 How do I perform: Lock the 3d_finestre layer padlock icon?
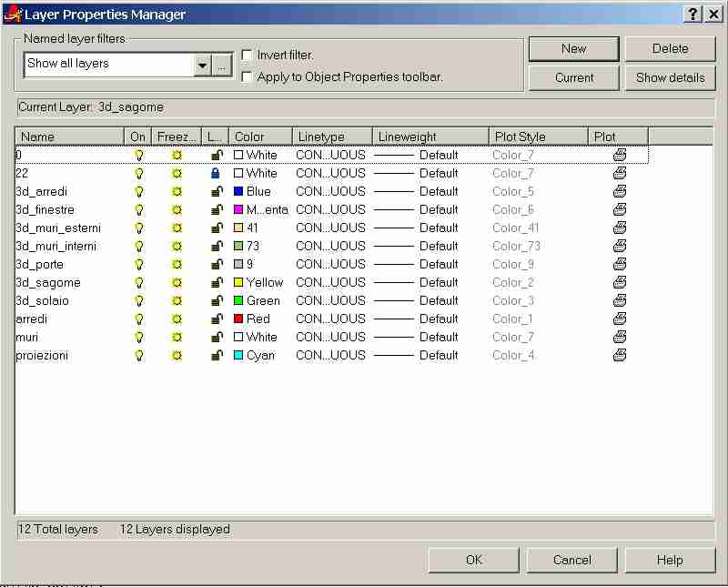click(217, 210)
